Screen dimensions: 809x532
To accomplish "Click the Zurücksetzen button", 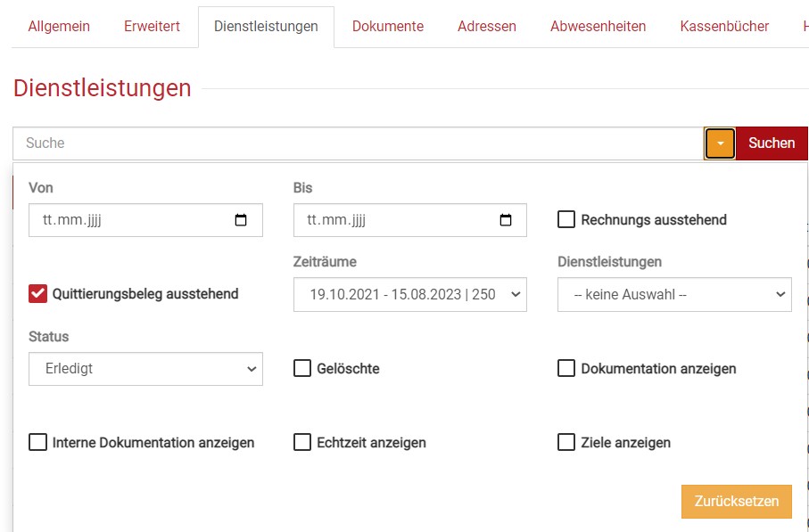I will click(x=736, y=501).
